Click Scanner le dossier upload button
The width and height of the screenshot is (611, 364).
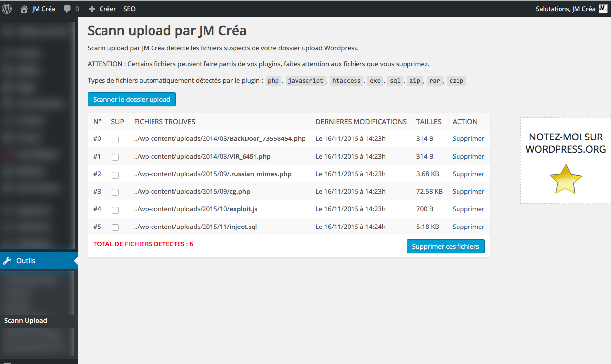(132, 99)
